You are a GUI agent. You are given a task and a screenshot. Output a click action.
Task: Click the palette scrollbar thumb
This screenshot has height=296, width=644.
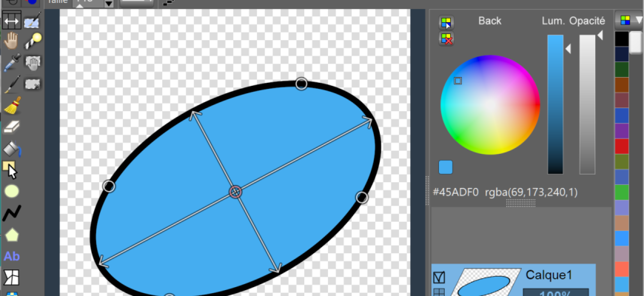tap(636, 42)
